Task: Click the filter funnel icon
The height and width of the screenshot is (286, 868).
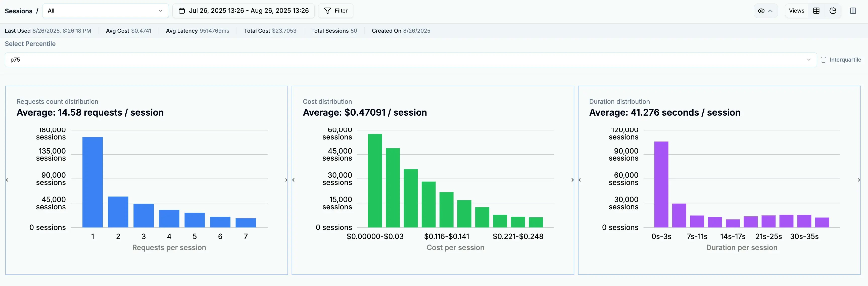Action: tap(327, 11)
